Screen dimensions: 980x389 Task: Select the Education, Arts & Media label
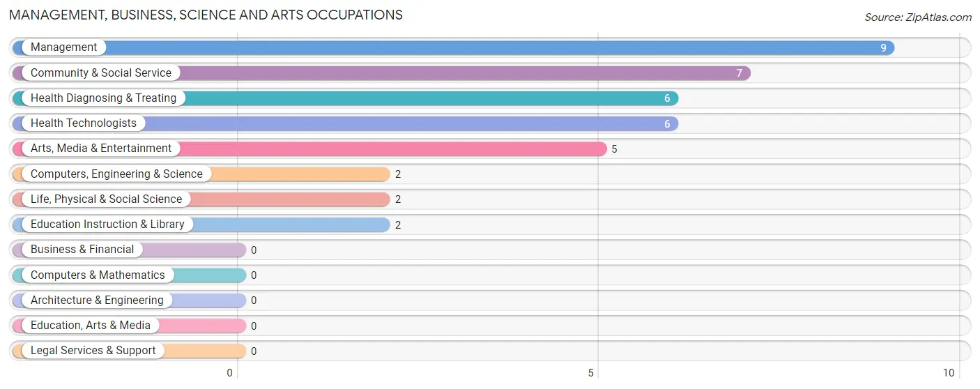(x=91, y=326)
